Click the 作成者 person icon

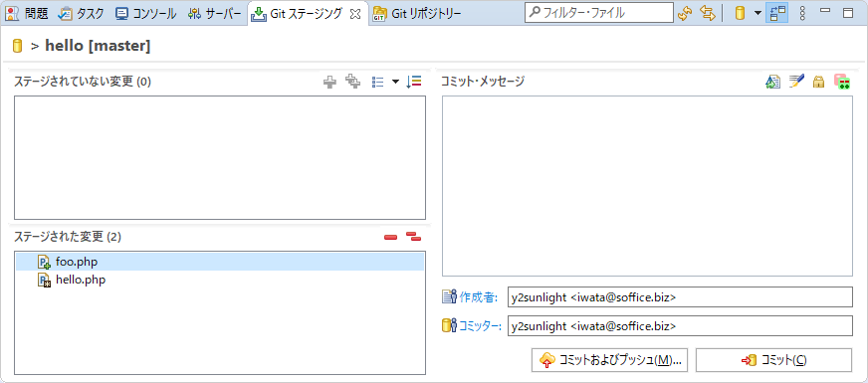click(x=449, y=297)
